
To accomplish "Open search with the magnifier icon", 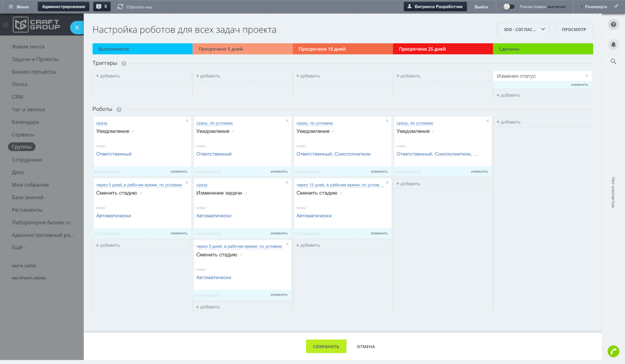I will pos(613,62).
